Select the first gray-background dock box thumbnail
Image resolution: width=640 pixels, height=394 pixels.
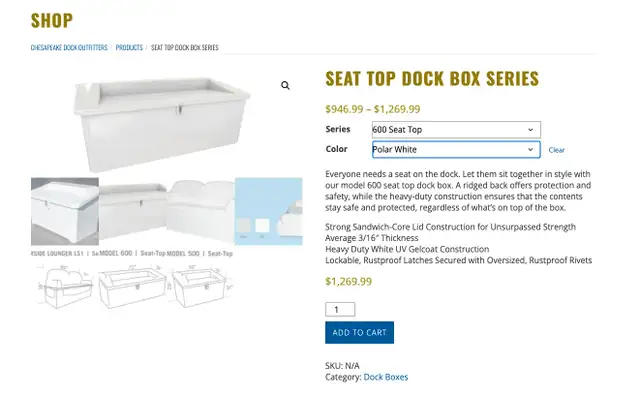click(x=64, y=211)
